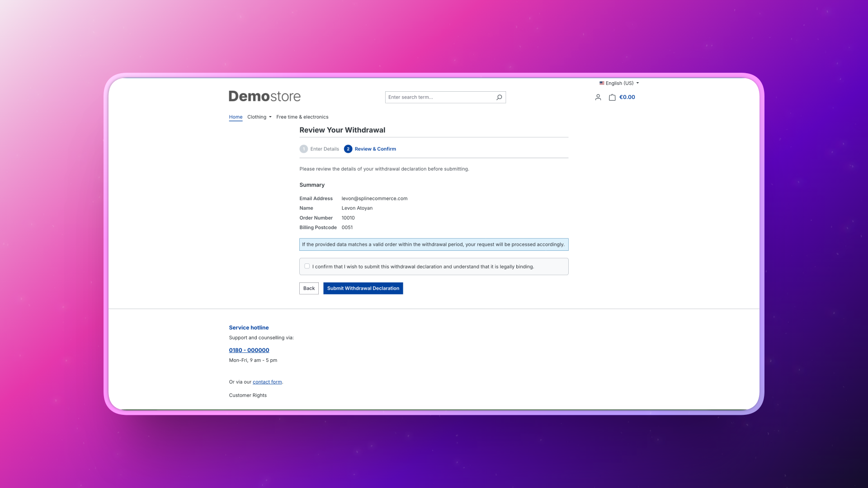Click step 2 circle Review & Confirm
This screenshot has width=868, height=488.
[x=348, y=149]
